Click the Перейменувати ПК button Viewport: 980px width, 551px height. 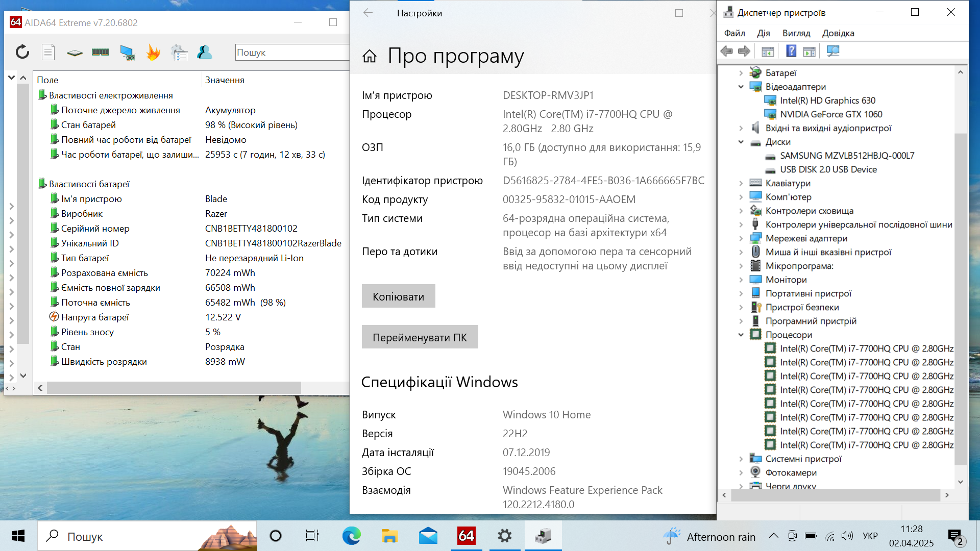(420, 337)
